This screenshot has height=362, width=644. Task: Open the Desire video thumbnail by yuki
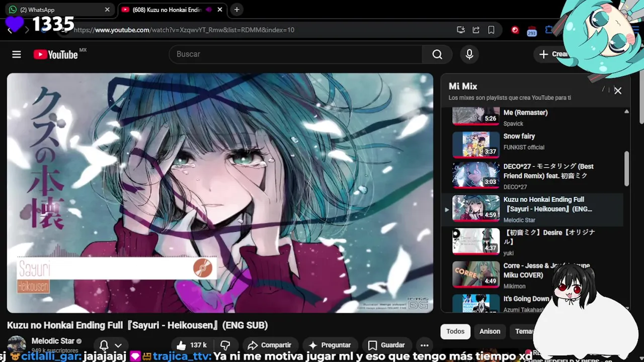475,241
